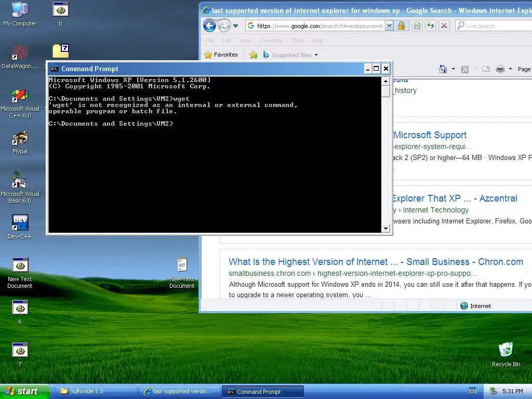Open the Tools menu in Internet Explorer

[x=298, y=41]
